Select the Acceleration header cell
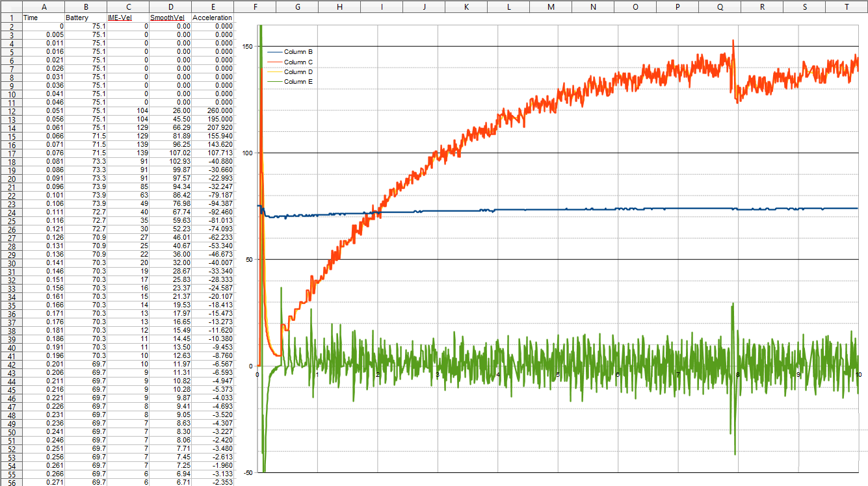 213,18
